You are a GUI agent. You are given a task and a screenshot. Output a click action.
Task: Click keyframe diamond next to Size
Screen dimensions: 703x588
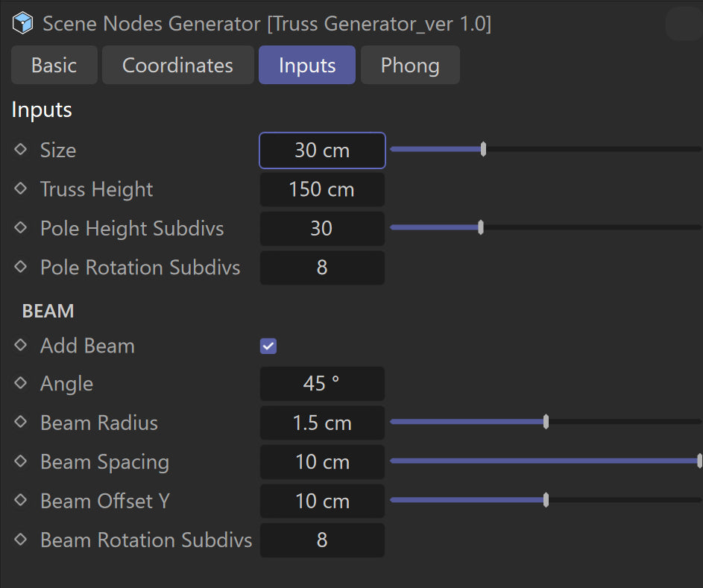click(20, 150)
